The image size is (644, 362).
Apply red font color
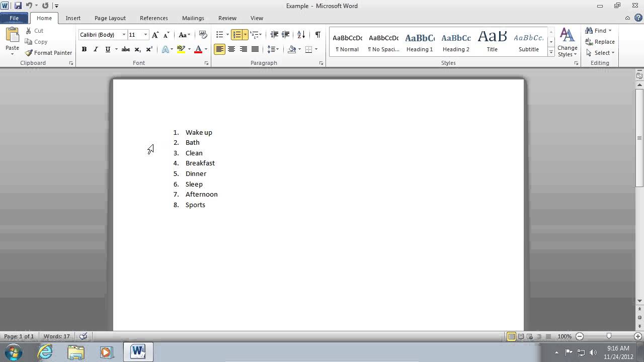pos(198,49)
